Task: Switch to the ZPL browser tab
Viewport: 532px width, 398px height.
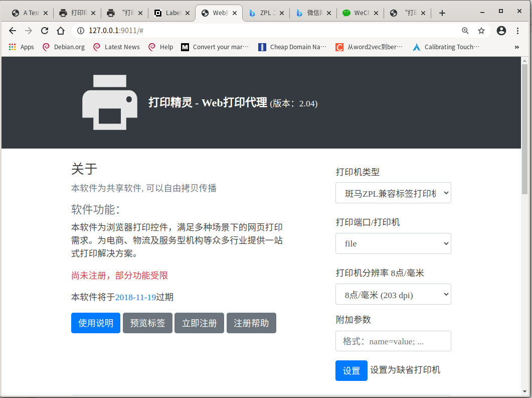Action: coord(264,13)
